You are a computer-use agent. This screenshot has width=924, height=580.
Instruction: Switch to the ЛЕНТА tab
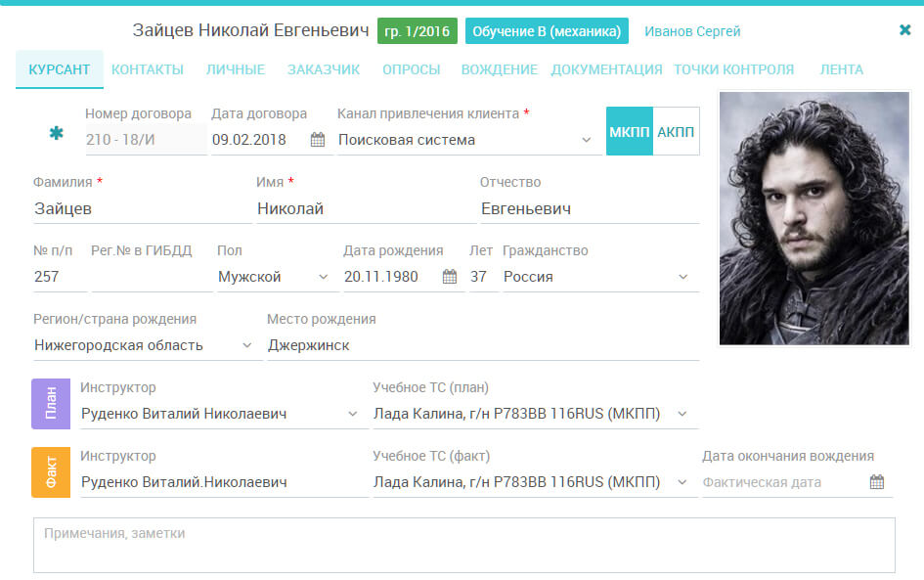(x=842, y=69)
